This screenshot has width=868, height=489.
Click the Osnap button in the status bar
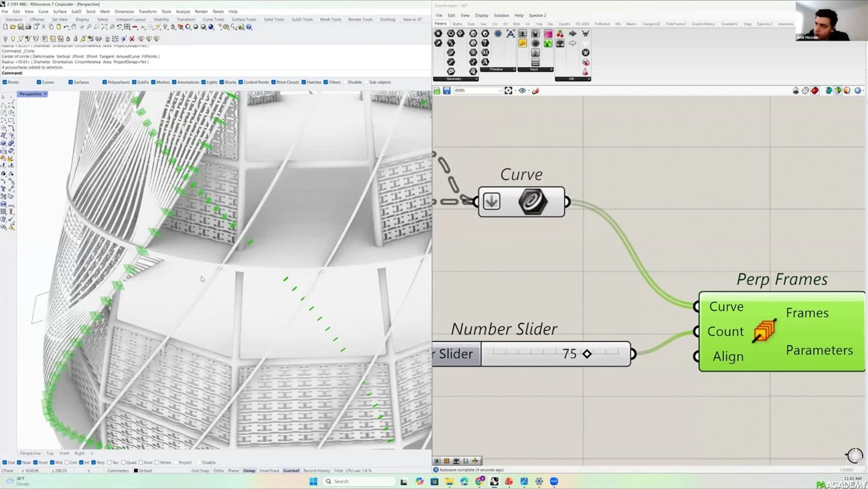[249, 471]
